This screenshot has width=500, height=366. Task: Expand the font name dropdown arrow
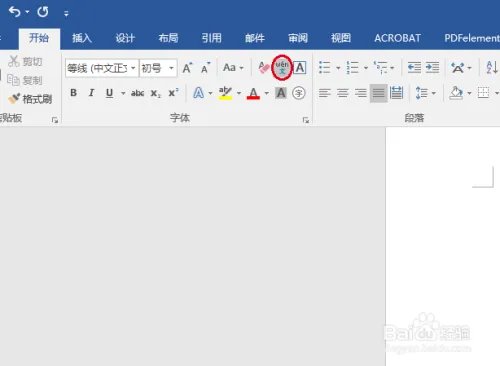[133, 68]
